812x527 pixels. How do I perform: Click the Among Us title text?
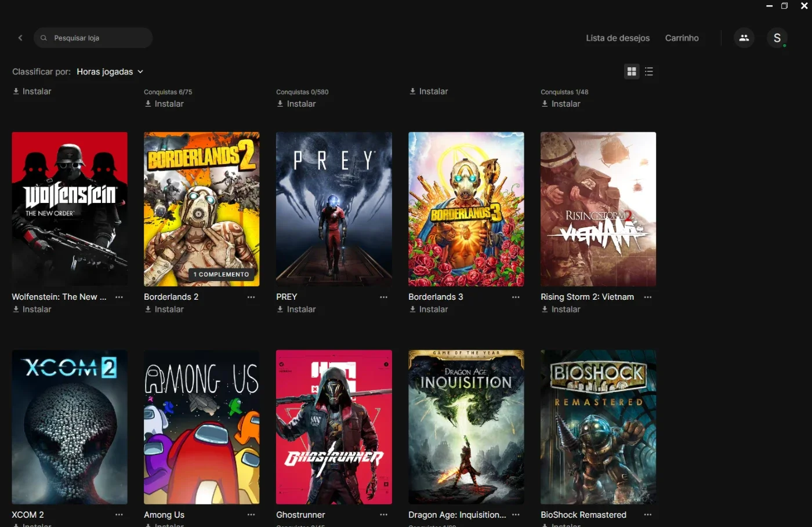[x=164, y=515]
